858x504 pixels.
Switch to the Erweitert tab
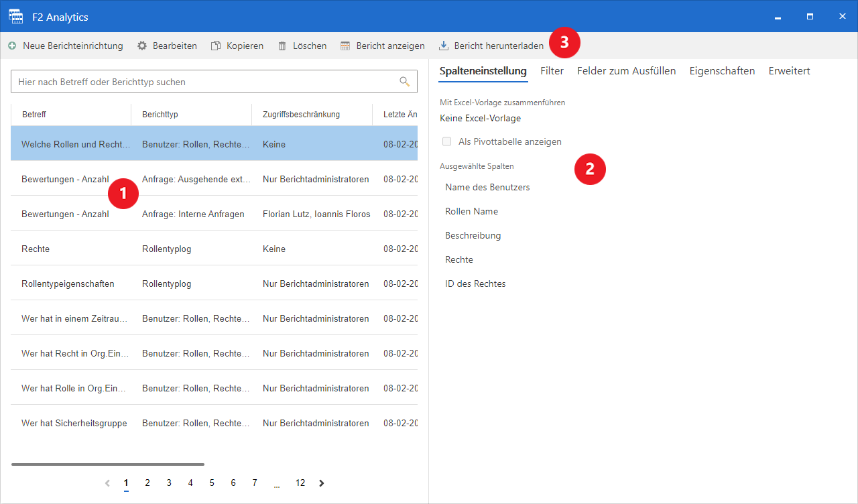point(789,70)
